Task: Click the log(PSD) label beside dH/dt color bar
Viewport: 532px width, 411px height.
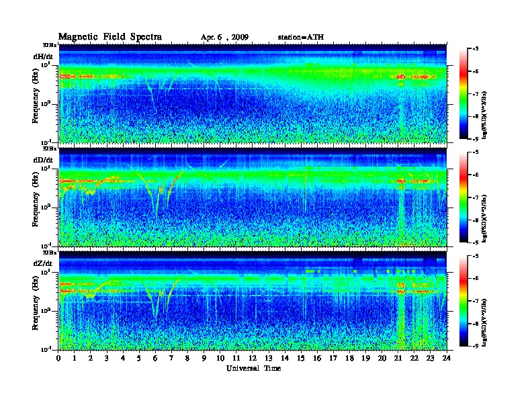Action: (485, 115)
